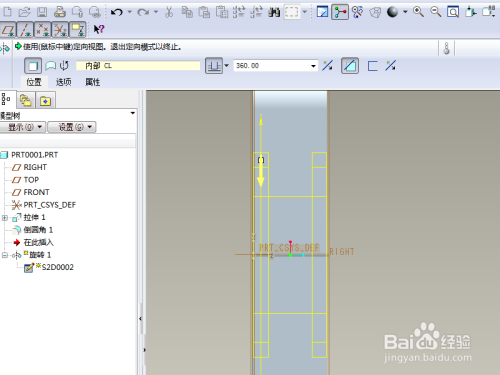Click the revolve axis icon

coord(64,66)
